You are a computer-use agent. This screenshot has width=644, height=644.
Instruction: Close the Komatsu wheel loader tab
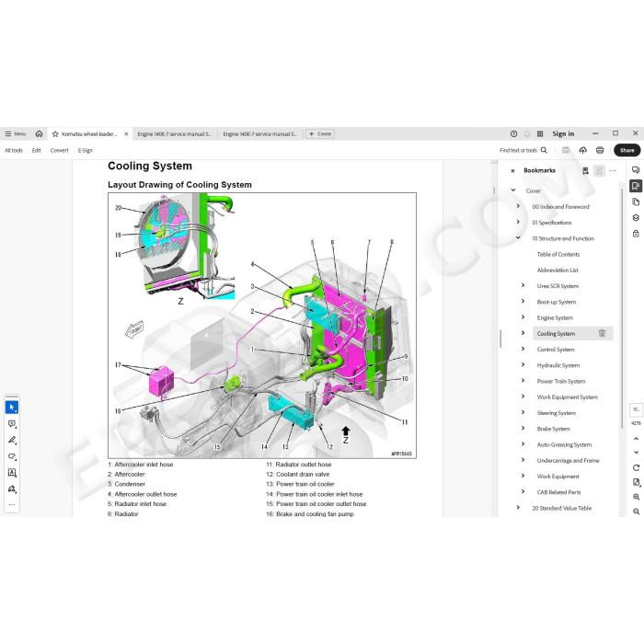[x=126, y=134]
